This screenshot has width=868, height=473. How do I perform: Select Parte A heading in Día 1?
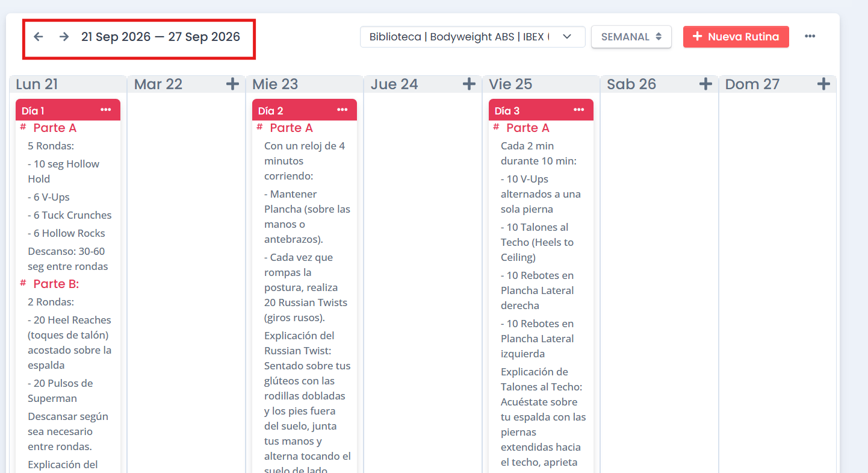55,128
